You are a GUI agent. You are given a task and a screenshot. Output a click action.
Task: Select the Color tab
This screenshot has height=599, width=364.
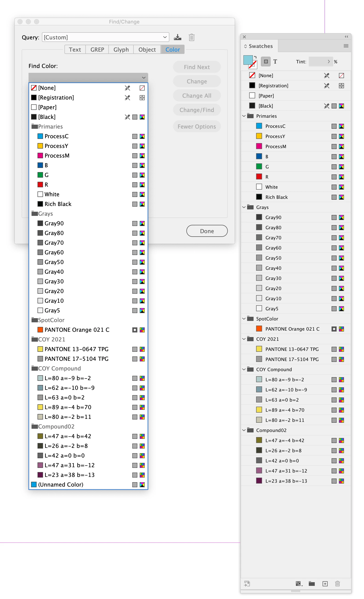coord(173,49)
